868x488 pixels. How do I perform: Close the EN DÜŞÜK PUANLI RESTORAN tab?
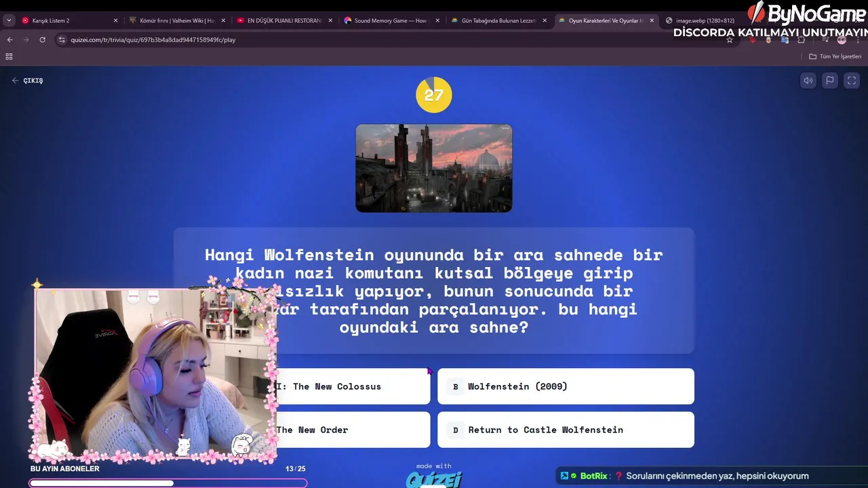coord(330,20)
